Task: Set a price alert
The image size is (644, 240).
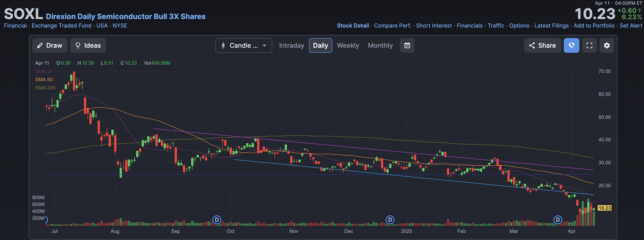Action: (630, 25)
